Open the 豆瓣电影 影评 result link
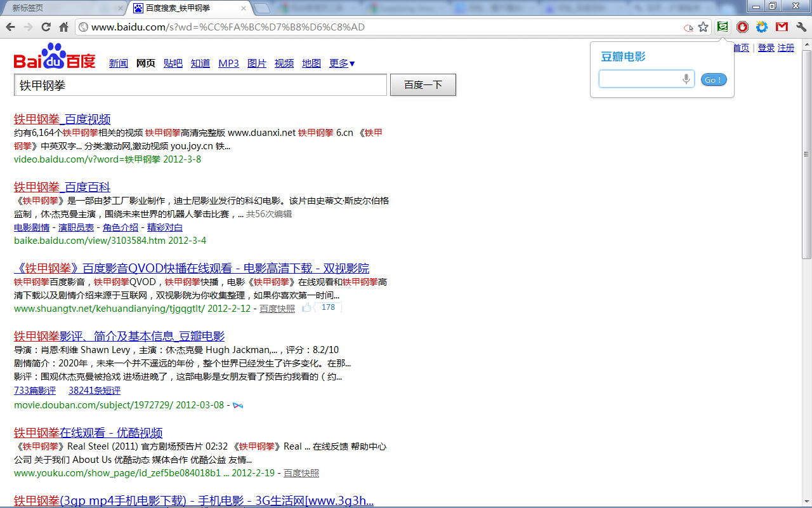This screenshot has height=508, width=812. coord(119,336)
